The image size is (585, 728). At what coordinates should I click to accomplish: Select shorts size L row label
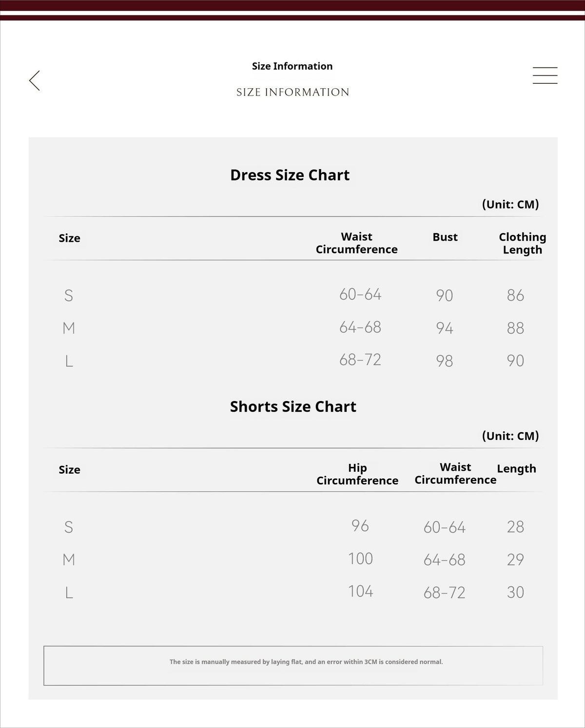pos(69,593)
